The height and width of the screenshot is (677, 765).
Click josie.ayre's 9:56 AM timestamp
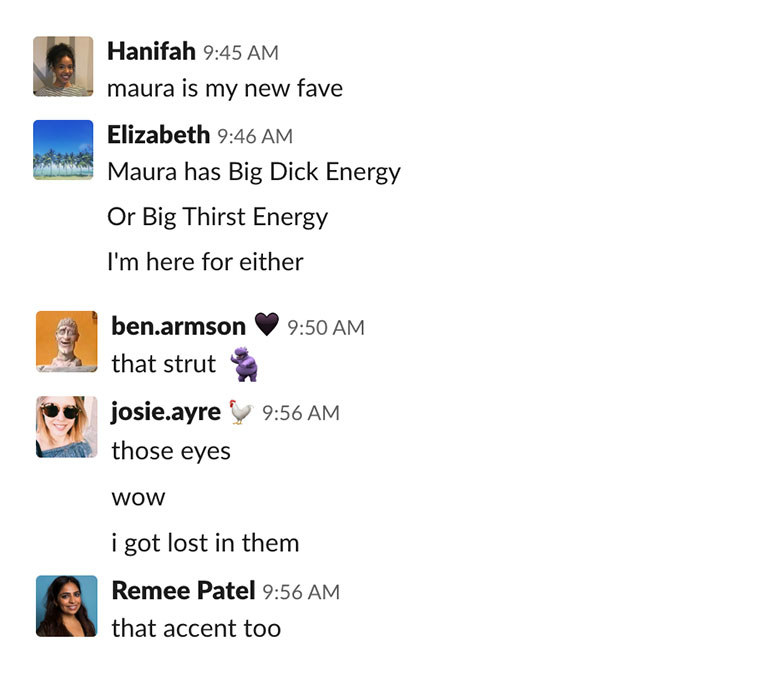tap(301, 413)
